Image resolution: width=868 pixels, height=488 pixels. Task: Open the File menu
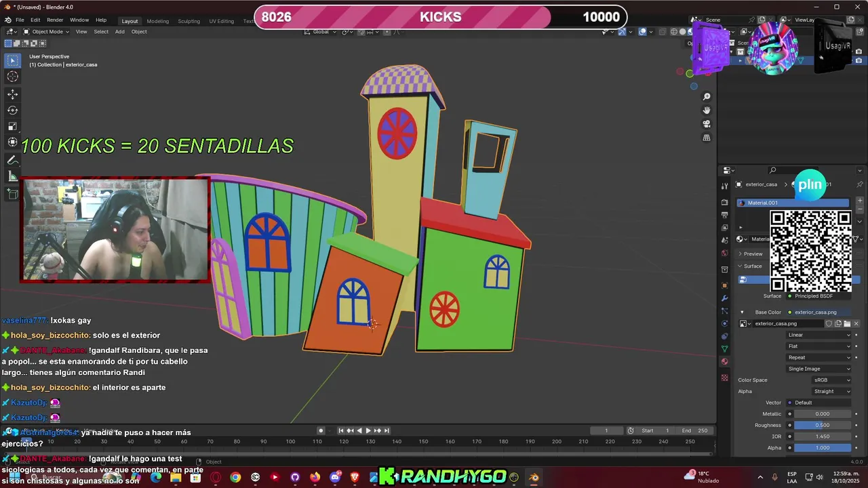pos(20,20)
